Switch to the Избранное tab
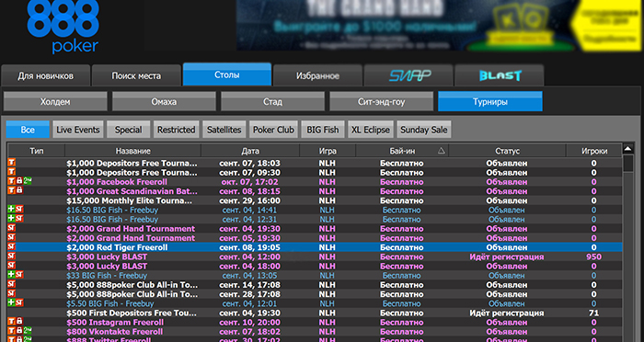 tap(318, 75)
